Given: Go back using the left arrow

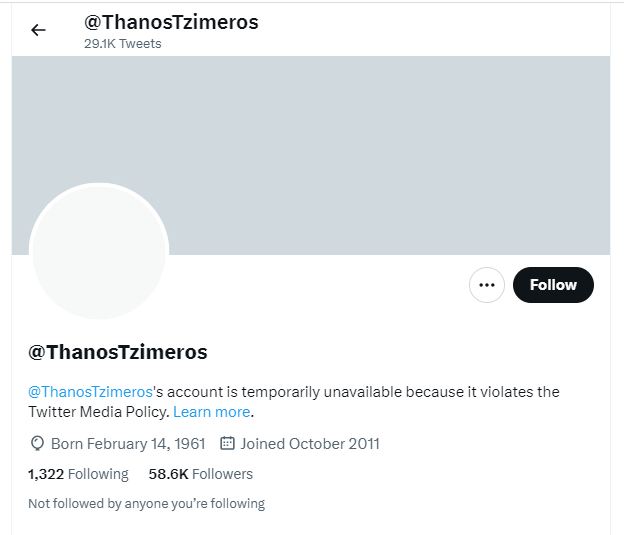Looking at the screenshot, I should (x=38, y=30).
